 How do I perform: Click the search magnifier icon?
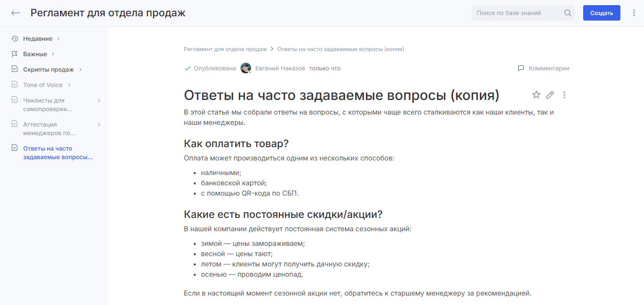click(x=568, y=13)
